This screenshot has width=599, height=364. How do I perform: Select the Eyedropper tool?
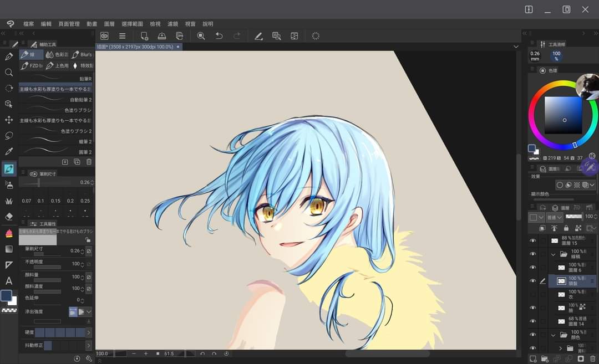(9, 151)
